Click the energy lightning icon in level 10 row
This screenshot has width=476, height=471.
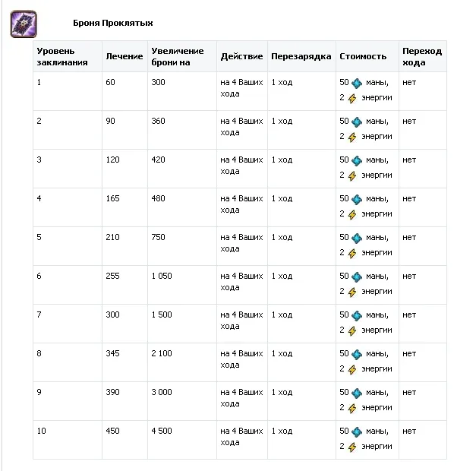point(351,447)
